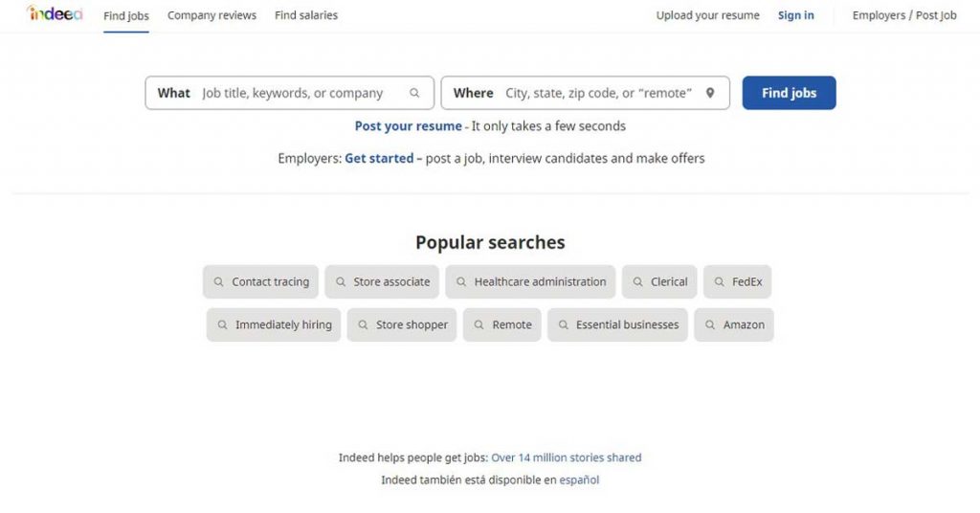Click search icon on Amazon chip

pos(710,325)
